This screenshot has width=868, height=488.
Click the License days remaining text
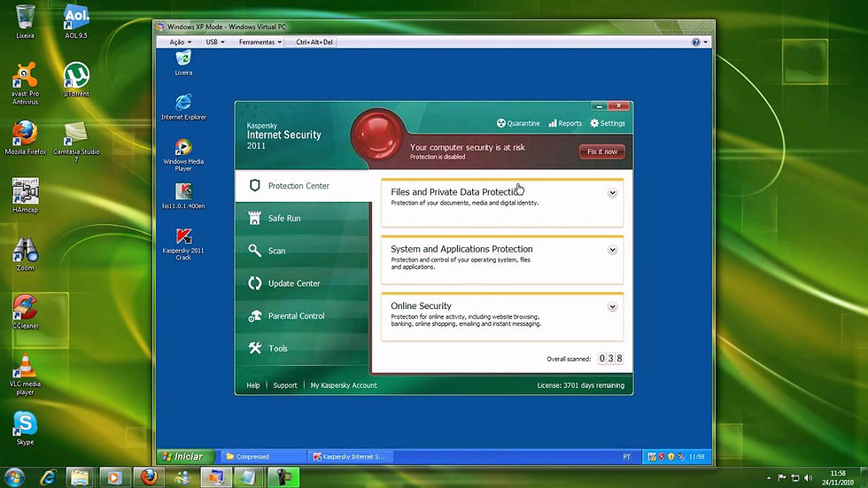click(581, 385)
